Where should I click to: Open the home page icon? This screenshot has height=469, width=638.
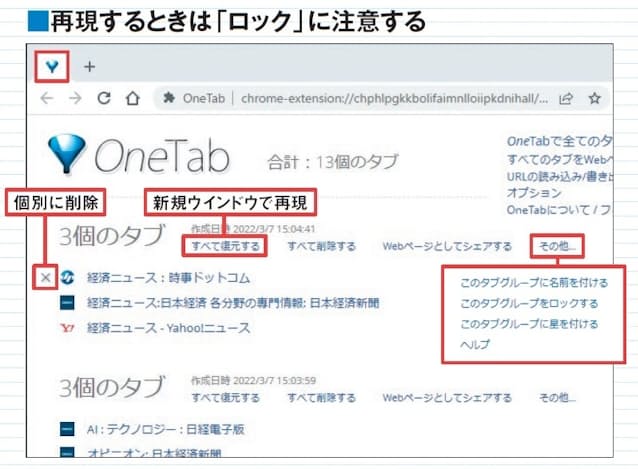133,98
